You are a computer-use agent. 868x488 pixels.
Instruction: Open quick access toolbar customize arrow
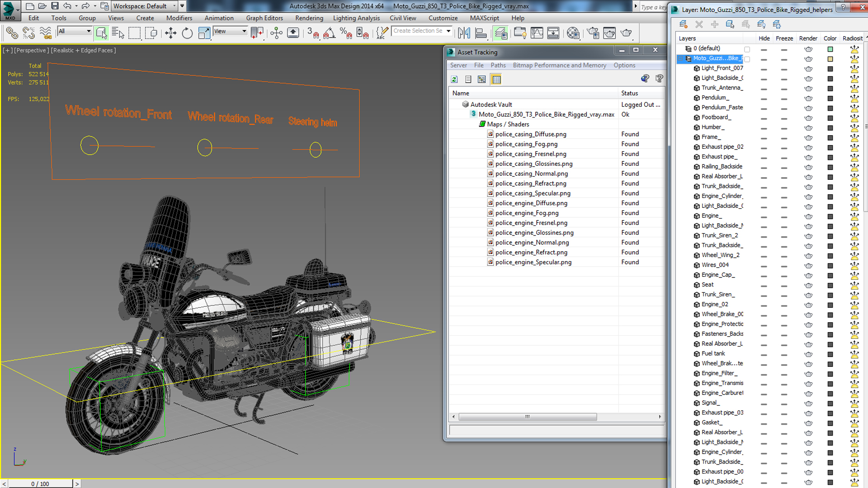pos(182,6)
